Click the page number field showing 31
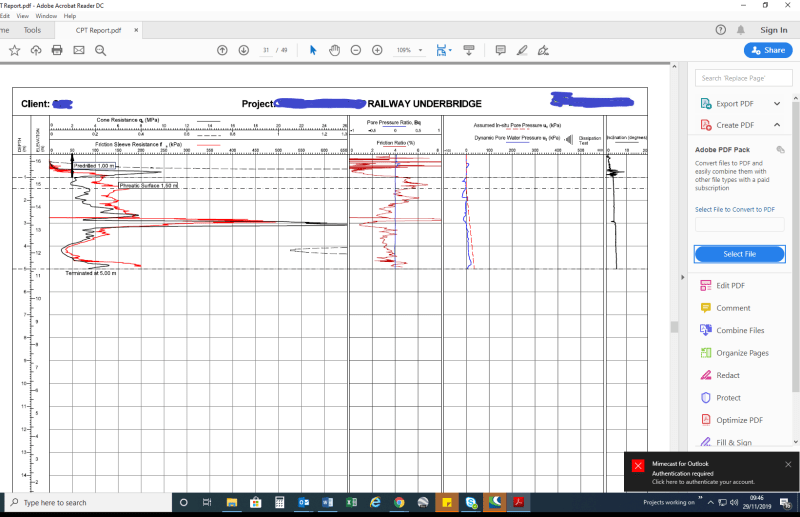The height and width of the screenshot is (517, 800). point(266,50)
